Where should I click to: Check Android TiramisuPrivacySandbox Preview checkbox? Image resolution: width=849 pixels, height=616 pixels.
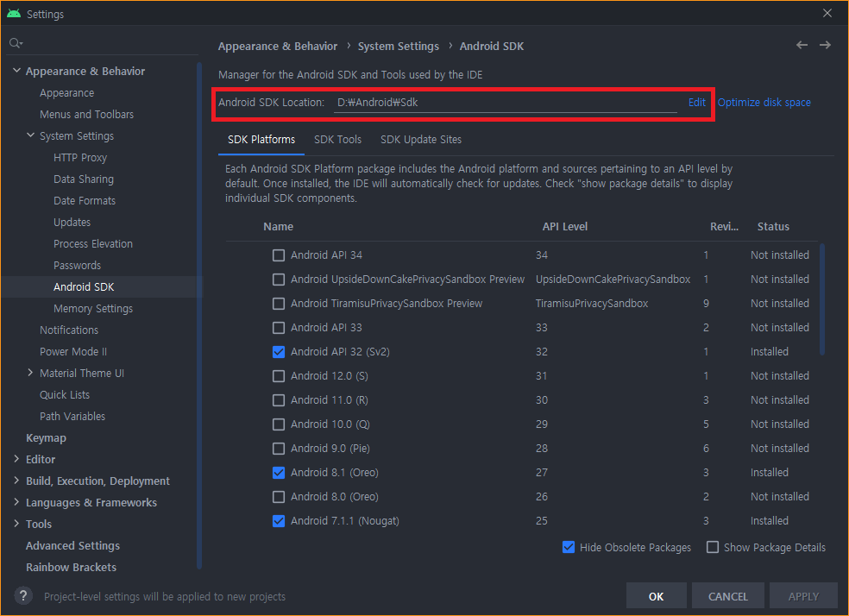coord(279,303)
